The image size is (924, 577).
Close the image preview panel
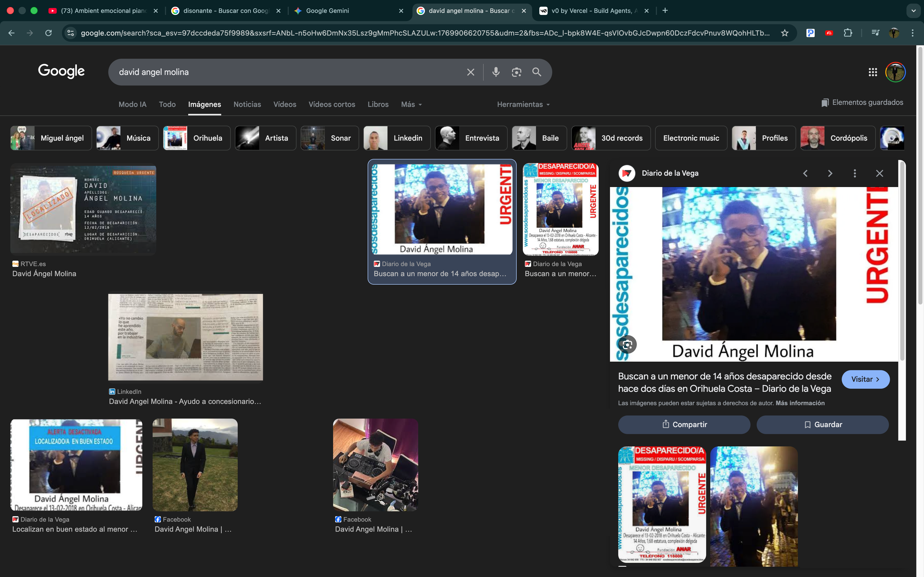tap(879, 173)
